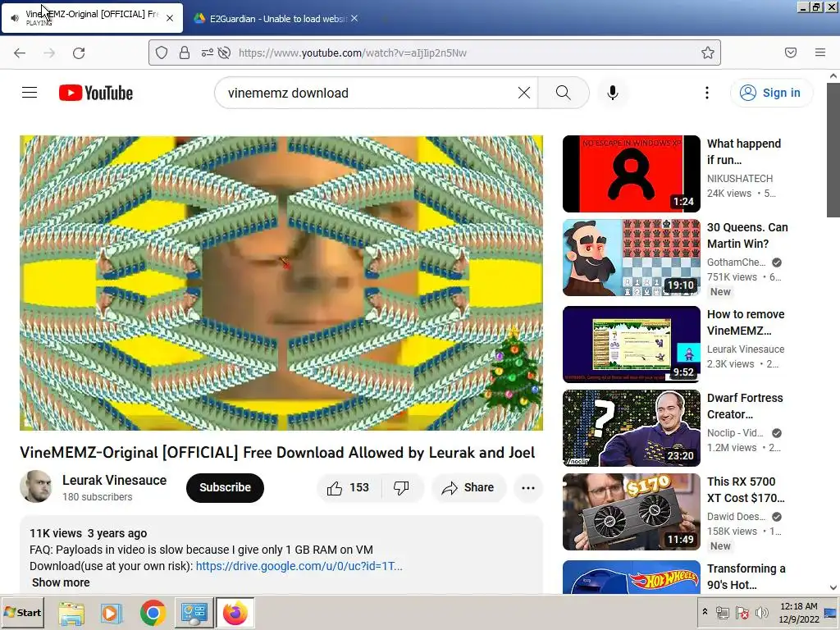Open 'This RX 5700 XT Cost $170' thumbnail
The image size is (840, 630).
pos(631,512)
